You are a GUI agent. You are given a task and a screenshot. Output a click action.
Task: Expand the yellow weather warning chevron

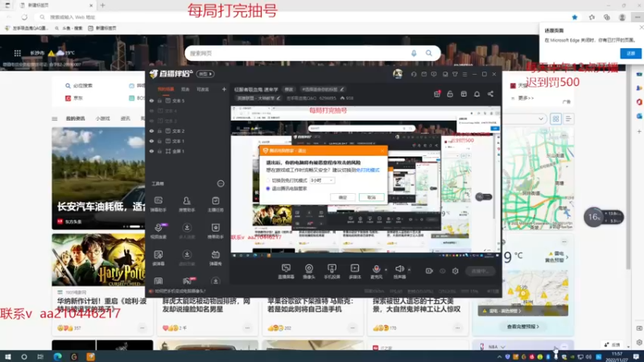tap(567, 257)
